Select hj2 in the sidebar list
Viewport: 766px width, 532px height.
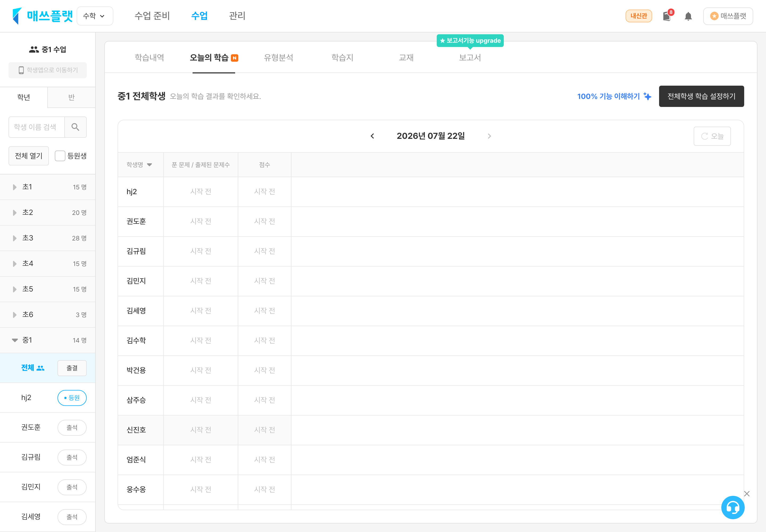point(26,398)
